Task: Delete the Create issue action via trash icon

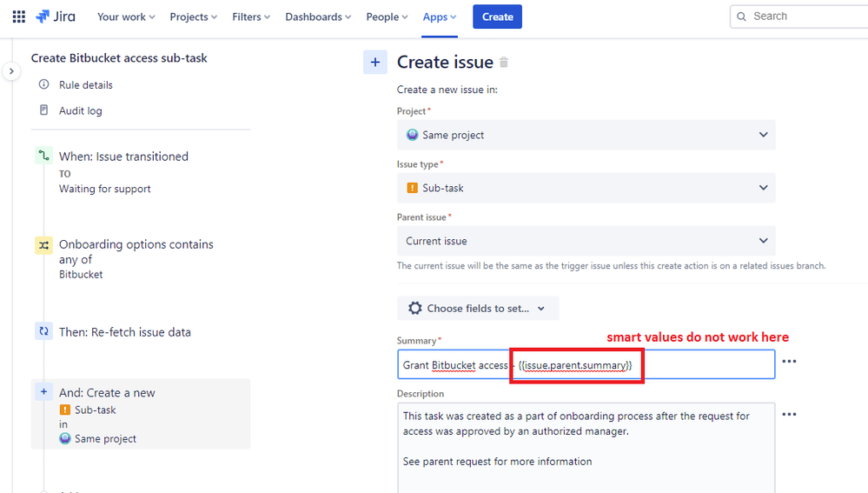Action: point(504,62)
